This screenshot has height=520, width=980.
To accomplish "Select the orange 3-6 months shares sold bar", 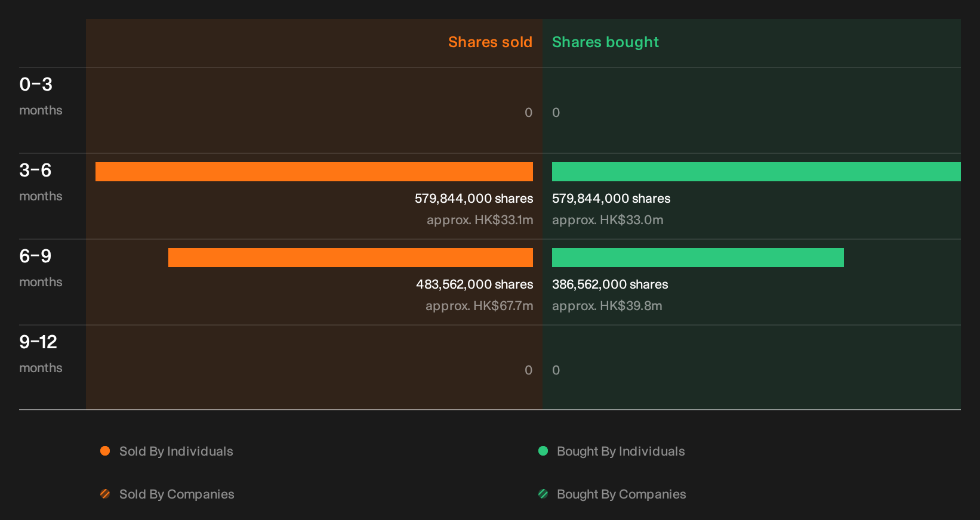I will point(314,172).
